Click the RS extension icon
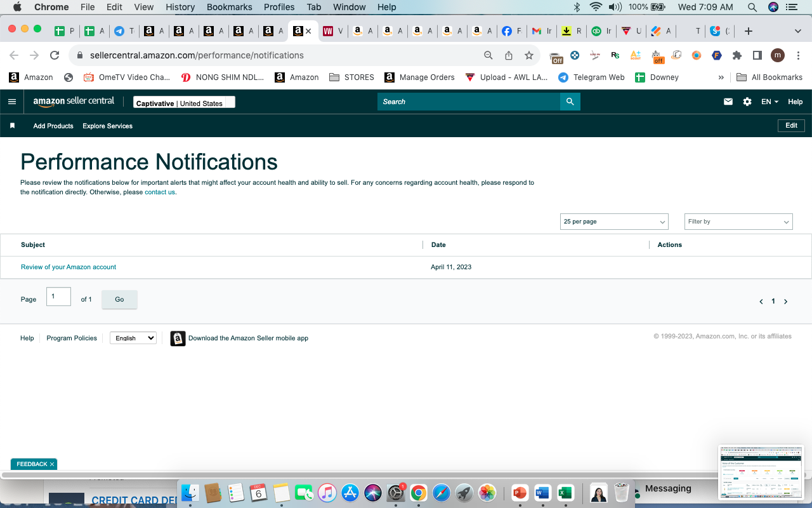Viewport: 812px width, 508px height. [615, 55]
